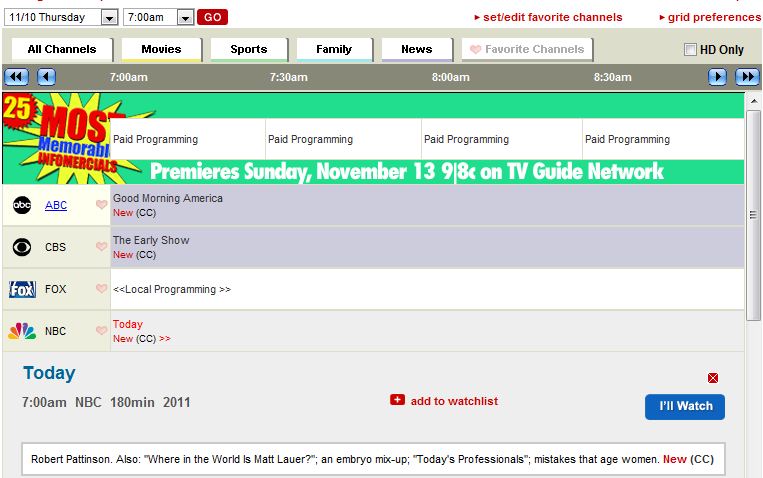Click the I'll Watch button
This screenshot has height=478, width=763.
pyautogui.click(x=684, y=406)
